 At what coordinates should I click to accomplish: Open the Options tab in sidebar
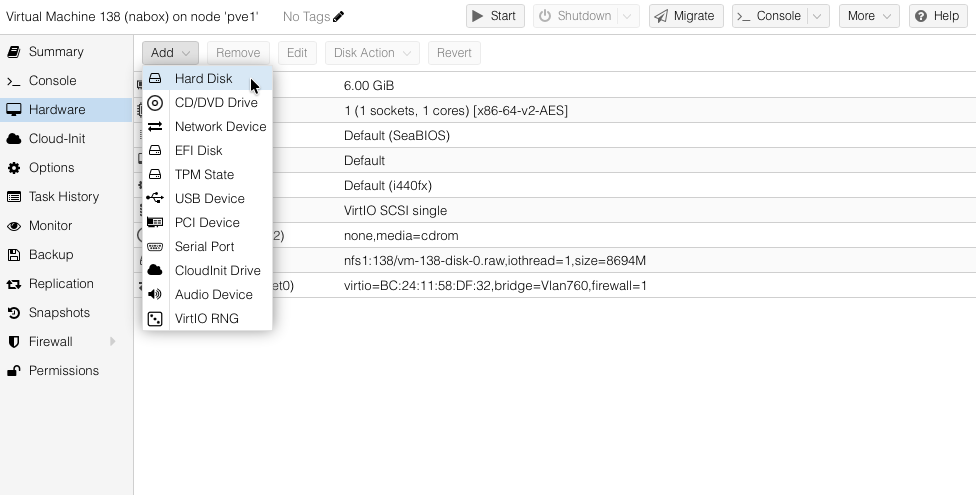pyautogui.click(x=66, y=167)
